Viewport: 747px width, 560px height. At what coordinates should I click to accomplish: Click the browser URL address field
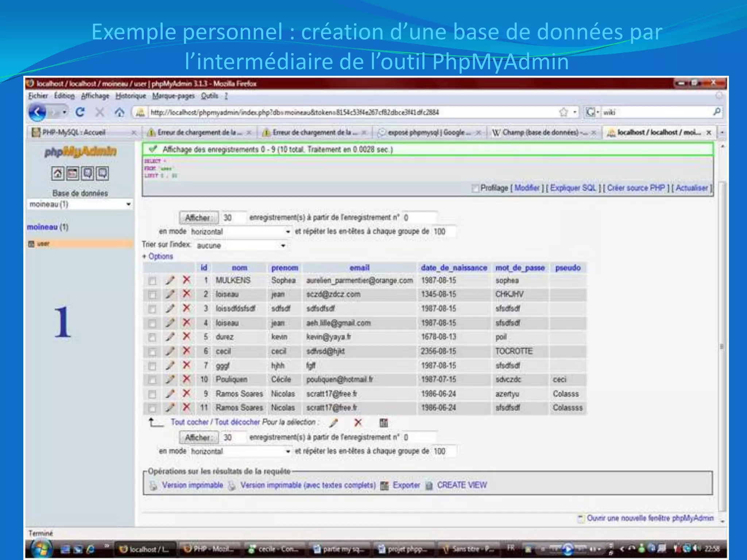click(328, 112)
